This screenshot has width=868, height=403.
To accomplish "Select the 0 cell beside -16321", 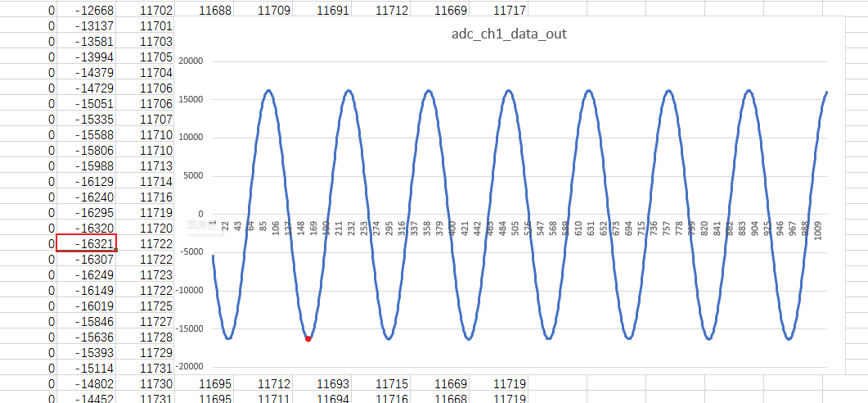I will (29, 243).
